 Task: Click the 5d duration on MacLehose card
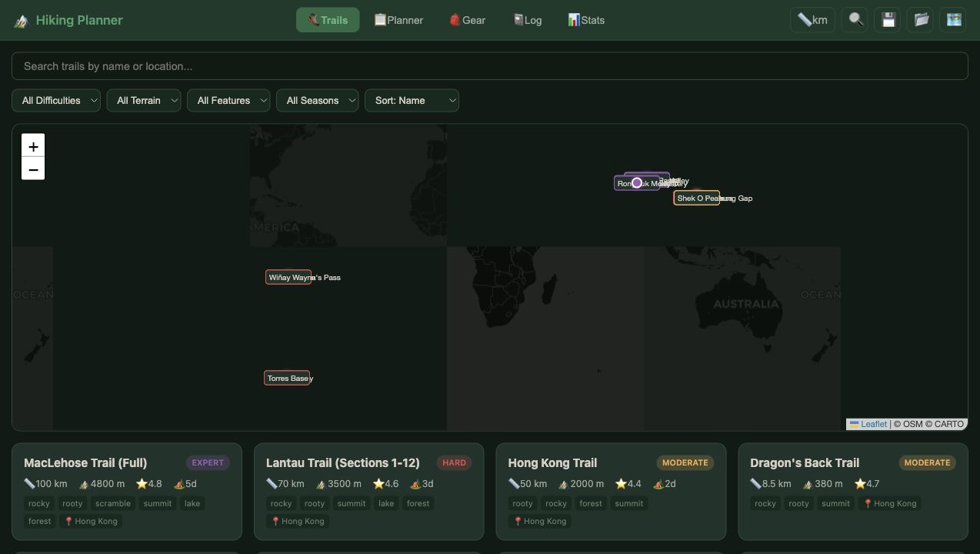[x=185, y=484]
